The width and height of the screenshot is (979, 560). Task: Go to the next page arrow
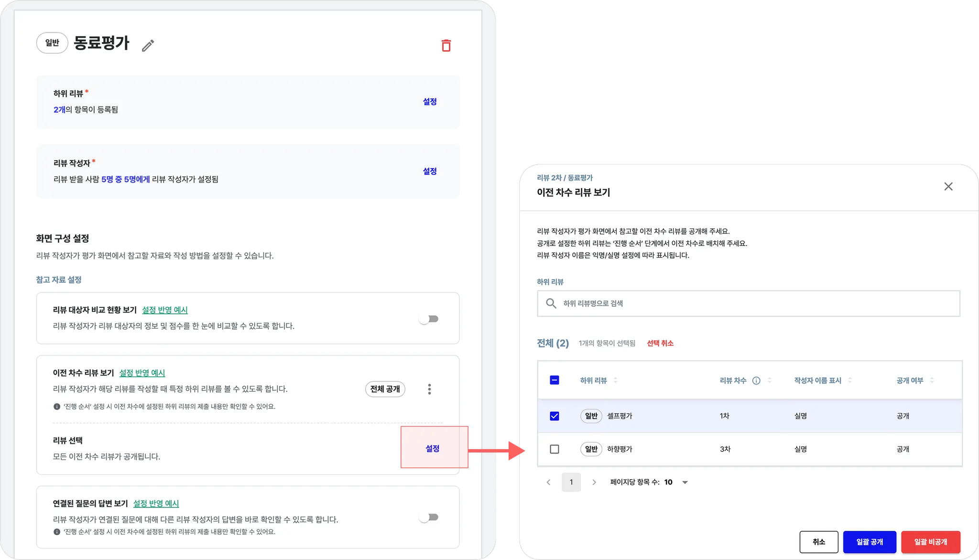[x=594, y=482]
